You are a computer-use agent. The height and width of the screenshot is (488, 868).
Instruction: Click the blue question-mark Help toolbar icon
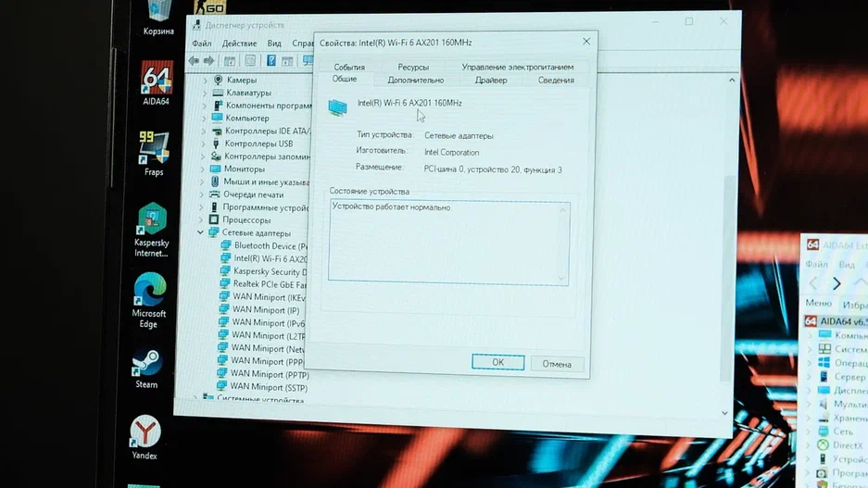[271, 60]
